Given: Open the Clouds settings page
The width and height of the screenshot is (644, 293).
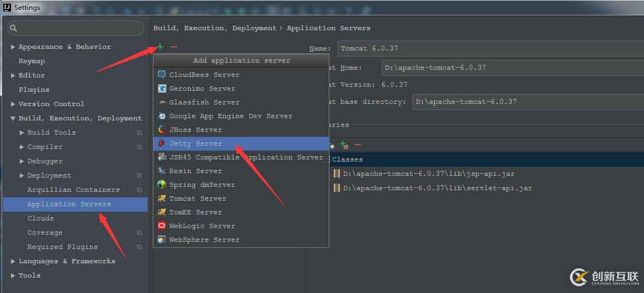Looking at the screenshot, I should (x=40, y=218).
